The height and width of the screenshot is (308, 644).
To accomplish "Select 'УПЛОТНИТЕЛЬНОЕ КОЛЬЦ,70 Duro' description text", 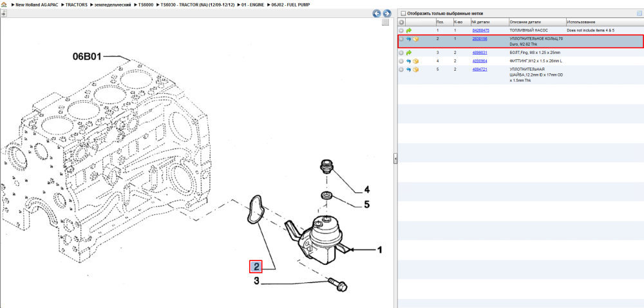I will point(536,41).
